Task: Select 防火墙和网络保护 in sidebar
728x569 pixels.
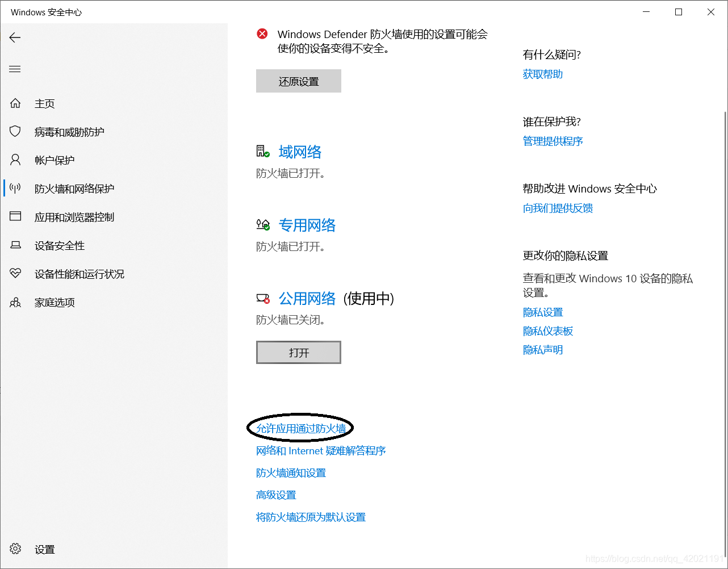Action: click(x=74, y=189)
